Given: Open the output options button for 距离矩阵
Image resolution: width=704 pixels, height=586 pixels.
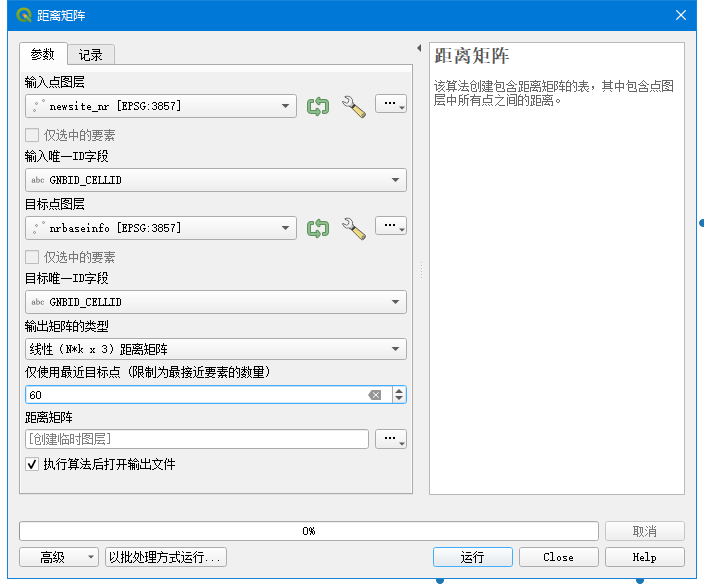Looking at the screenshot, I should point(391,439).
